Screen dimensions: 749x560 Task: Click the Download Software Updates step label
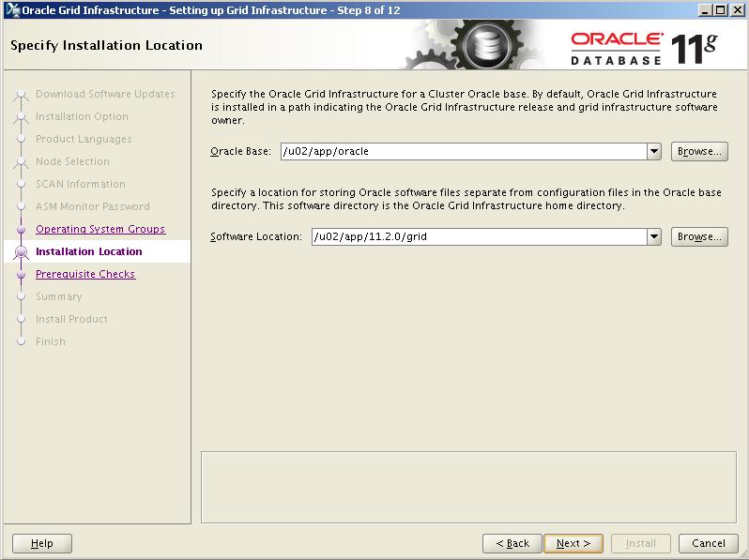[105, 94]
